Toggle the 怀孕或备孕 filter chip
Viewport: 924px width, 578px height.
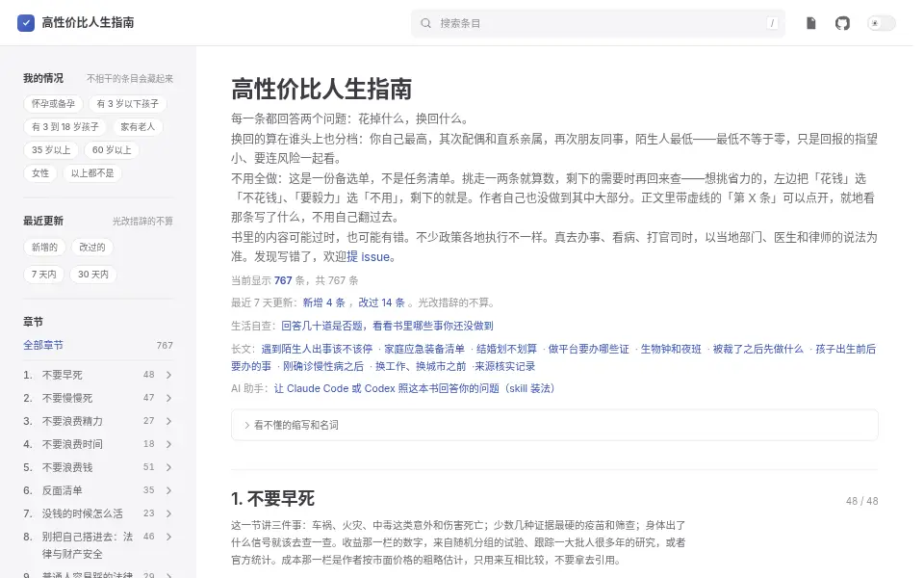[x=53, y=104]
